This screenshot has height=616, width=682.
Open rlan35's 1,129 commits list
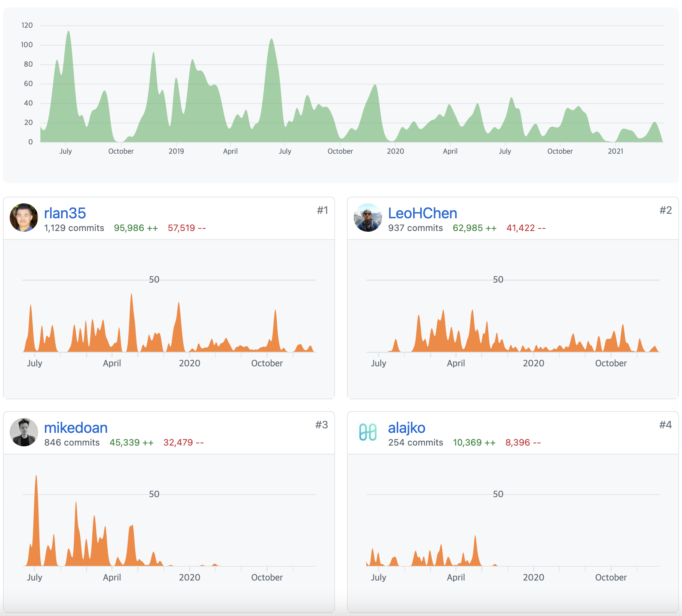74,228
